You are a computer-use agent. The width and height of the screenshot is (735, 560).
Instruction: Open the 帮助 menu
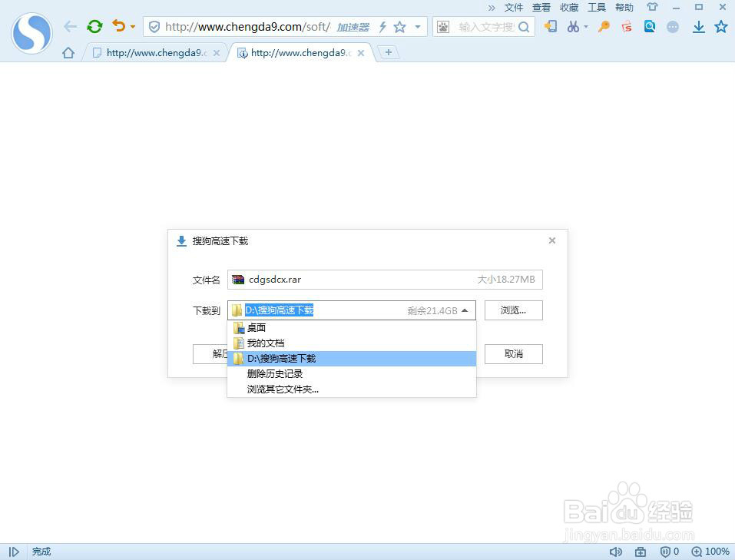click(x=624, y=8)
